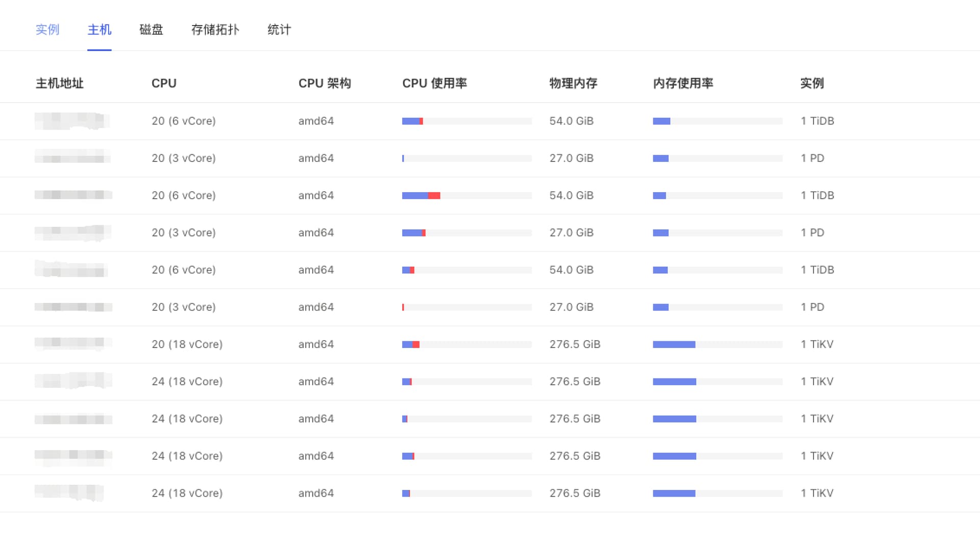Open the 磁盘 tab
This screenshot has width=980, height=541.
coord(151,30)
